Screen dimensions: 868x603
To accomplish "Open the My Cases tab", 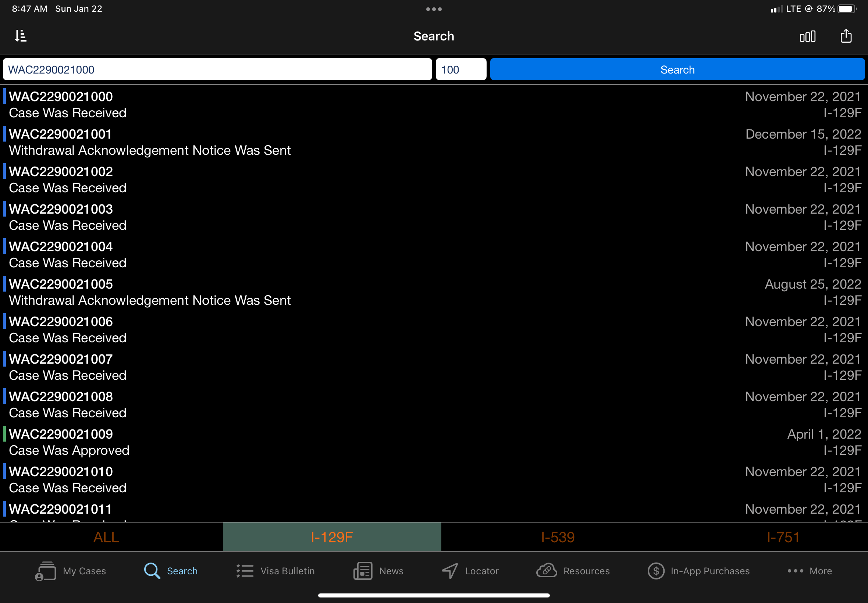I will pyautogui.click(x=71, y=571).
